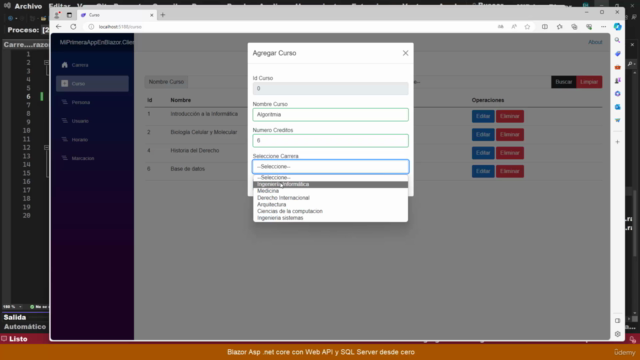Click the red Limpiar button
Viewport: 640px width, 360px height.
[x=589, y=82]
